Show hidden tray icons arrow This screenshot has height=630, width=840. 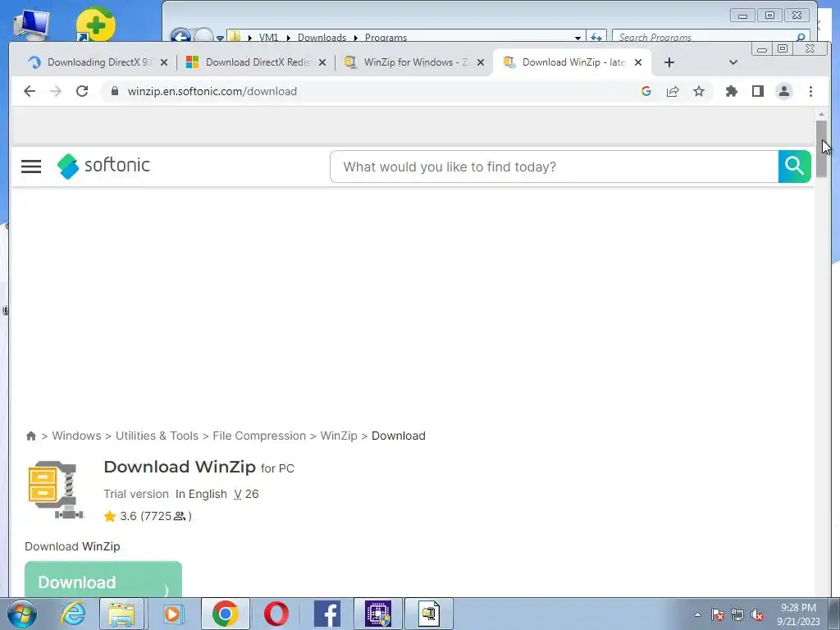coord(697,614)
